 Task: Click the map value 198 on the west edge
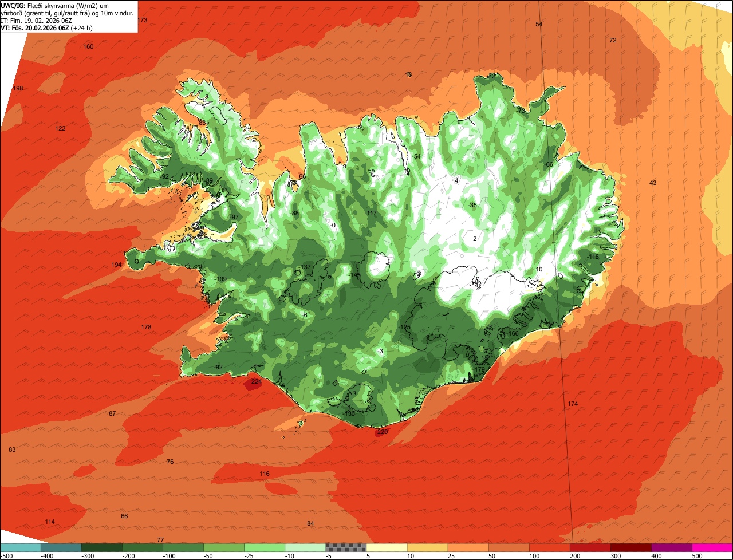coord(18,89)
